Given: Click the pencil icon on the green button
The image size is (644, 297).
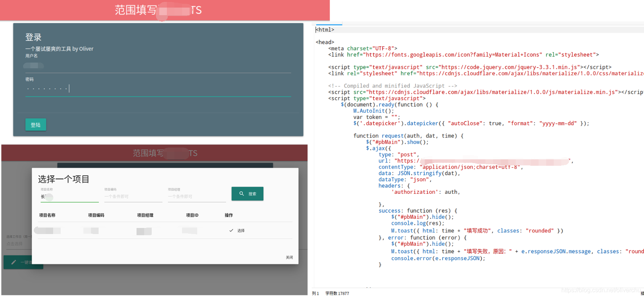Looking at the screenshot, I should click(14, 262).
